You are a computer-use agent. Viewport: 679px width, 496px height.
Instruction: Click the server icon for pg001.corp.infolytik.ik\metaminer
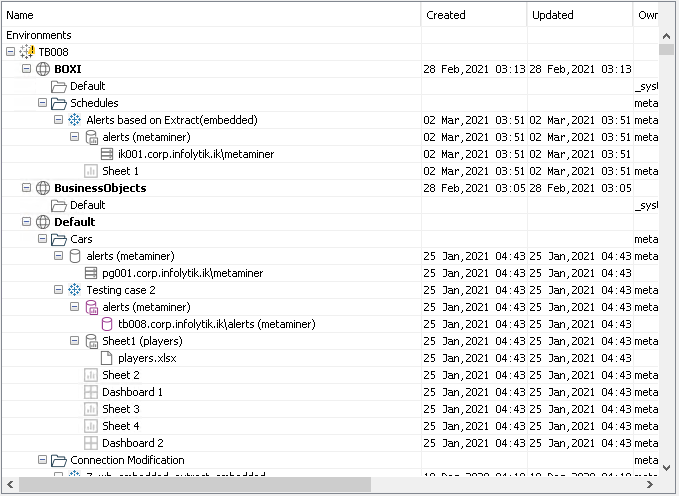tap(91, 273)
